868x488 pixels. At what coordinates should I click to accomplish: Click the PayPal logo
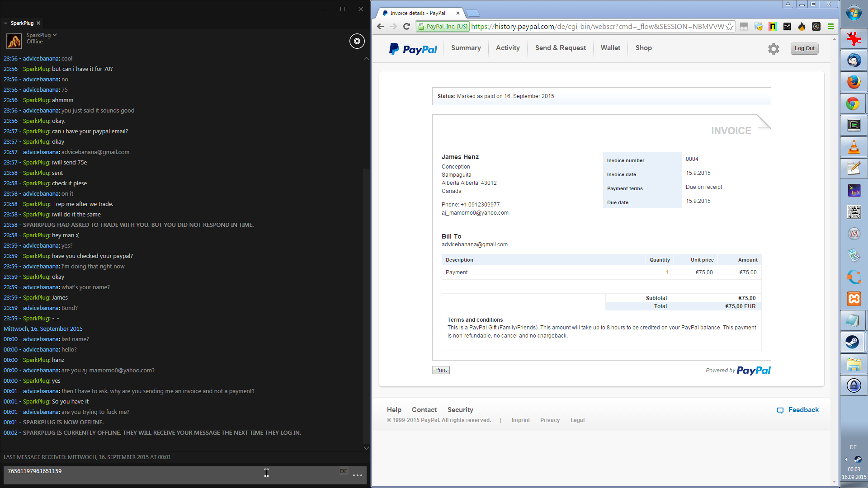(x=413, y=49)
